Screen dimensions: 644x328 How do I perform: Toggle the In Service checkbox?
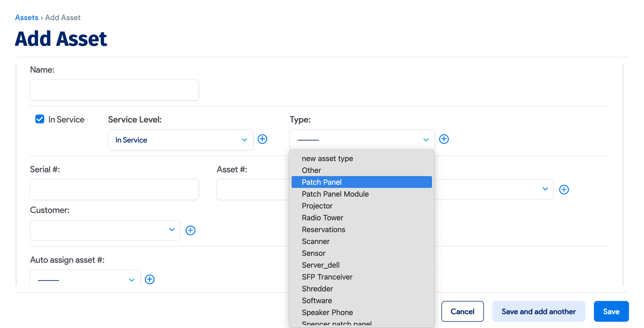(40, 119)
